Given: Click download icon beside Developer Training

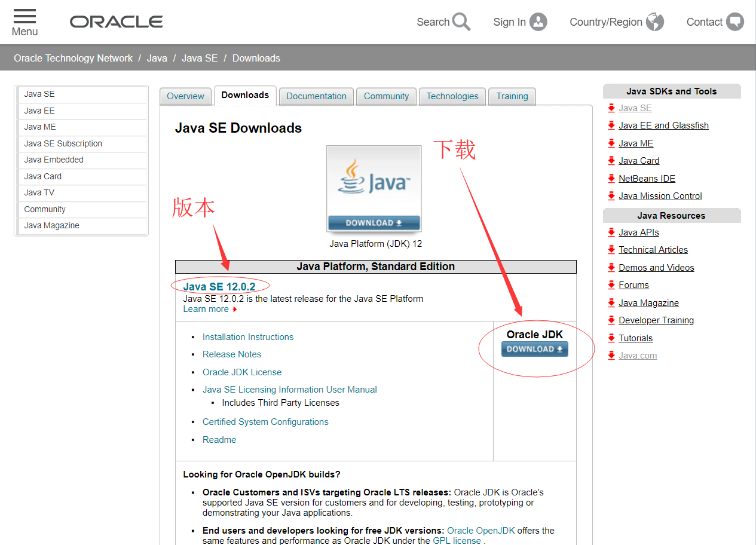Looking at the screenshot, I should [611, 320].
